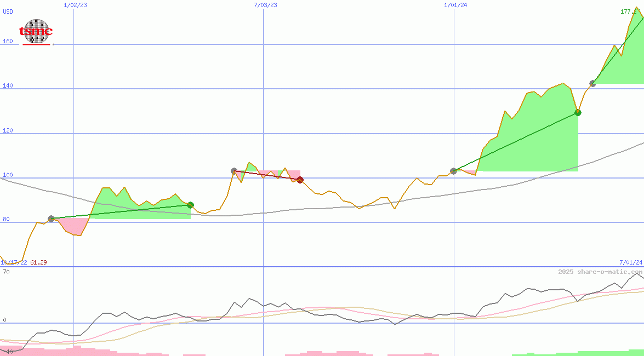Viewport: 644px width, 356px height.
Task: Click the gray marker at the 140 price level
Action: pyautogui.click(x=592, y=83)
